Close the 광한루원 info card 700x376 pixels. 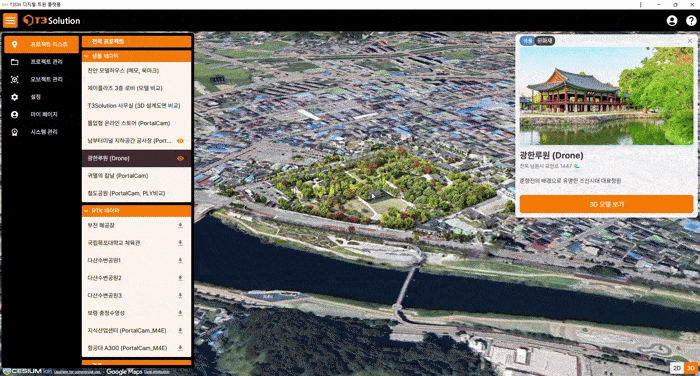pos(690,41)
